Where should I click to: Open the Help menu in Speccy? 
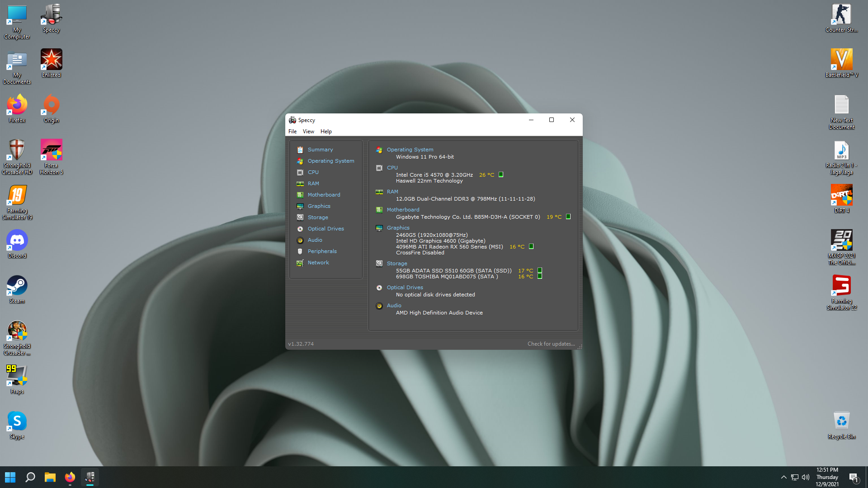[x=326, y=131]
